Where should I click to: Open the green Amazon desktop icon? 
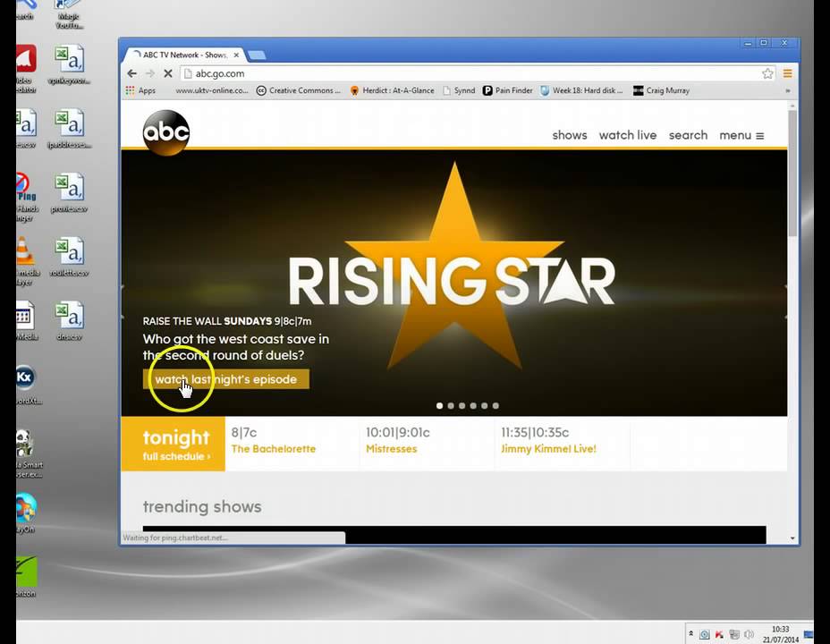[x=26, y=577]
